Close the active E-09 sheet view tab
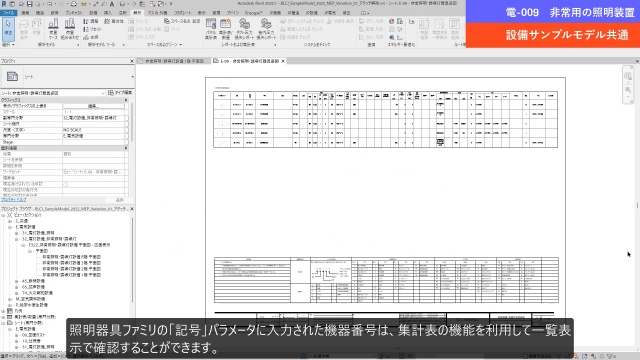Viewport: 640px width, 360px height. click(x=283, y=61)
